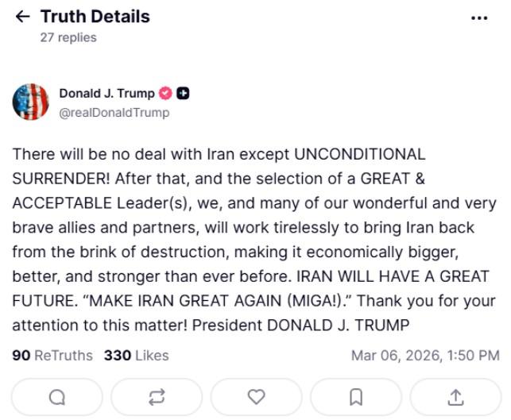Go back using the left arrow
Viewport: 511px width, 420px height.
[22, 17]
